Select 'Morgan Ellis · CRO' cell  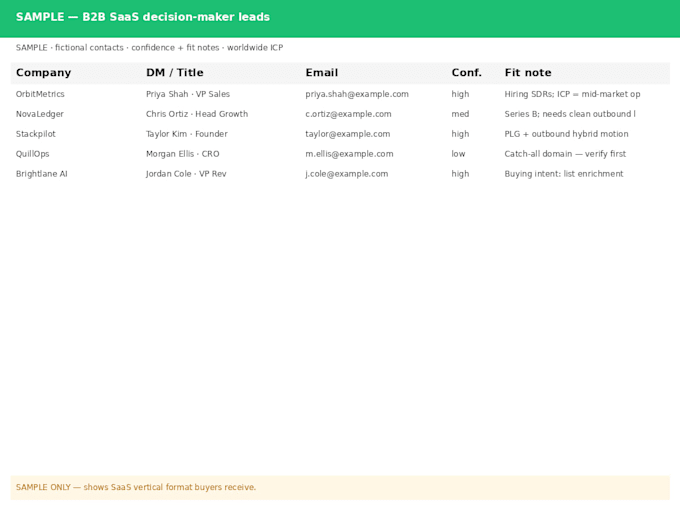[183, 154]
